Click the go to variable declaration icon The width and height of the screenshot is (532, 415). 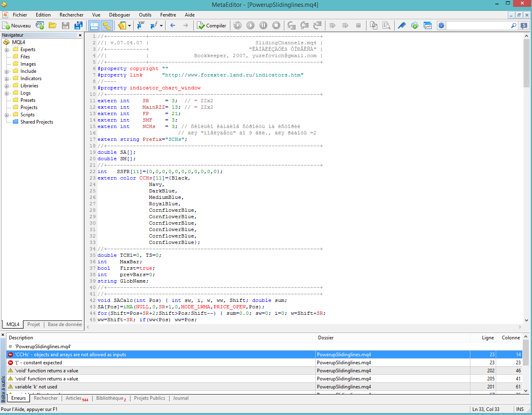[x=141, y=26]
